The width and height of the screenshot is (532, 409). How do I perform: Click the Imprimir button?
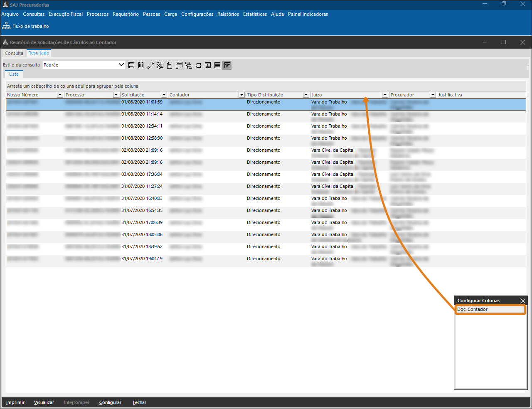tap(15, 402)
